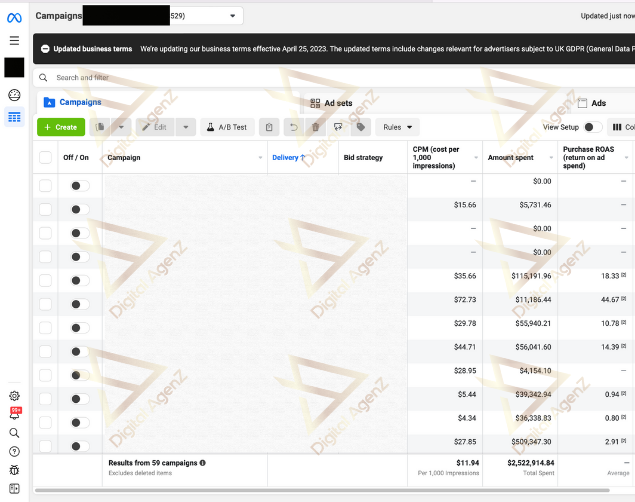
Task: Click the horizontal scrollbar at table bottom
Action: point(322,490)
